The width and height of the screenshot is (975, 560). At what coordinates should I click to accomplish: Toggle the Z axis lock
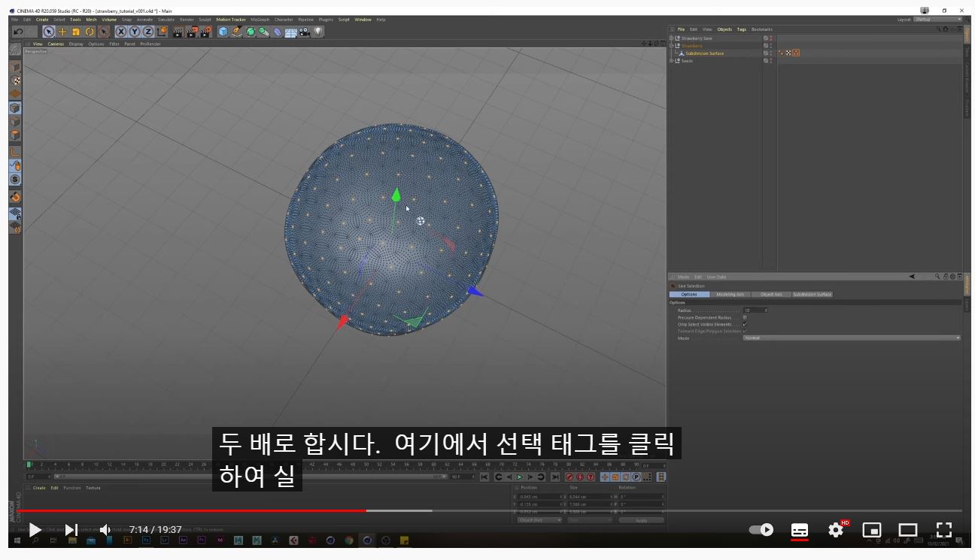148,32
